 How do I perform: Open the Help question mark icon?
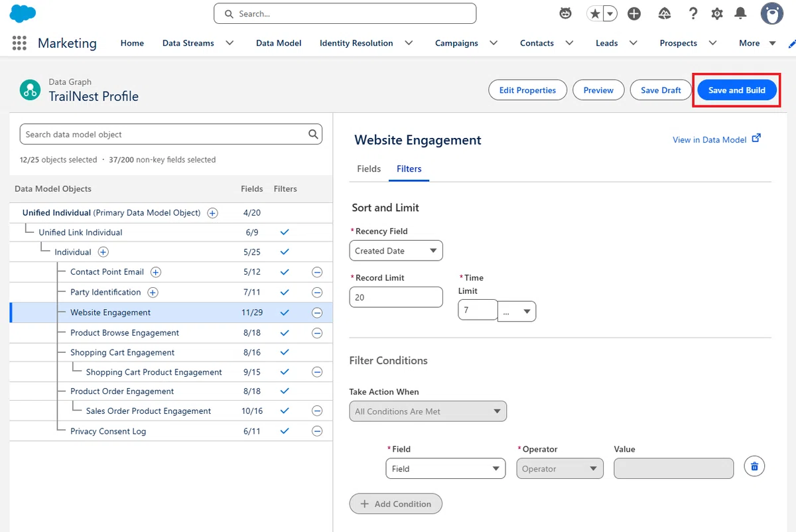(x=693, y=13)
